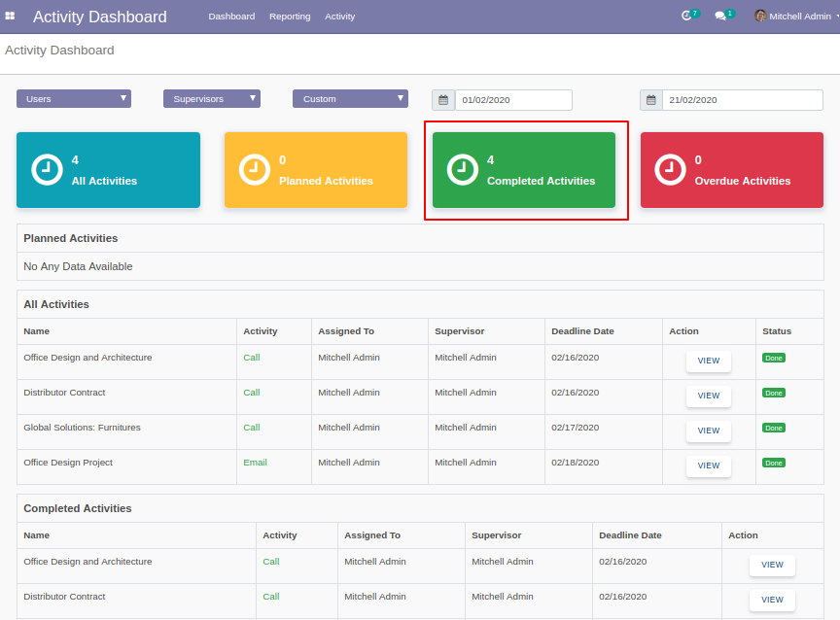Click Call link for Distributor Contract in All Activities
Screen dimensions: 840x620
(x=251, y=393)
